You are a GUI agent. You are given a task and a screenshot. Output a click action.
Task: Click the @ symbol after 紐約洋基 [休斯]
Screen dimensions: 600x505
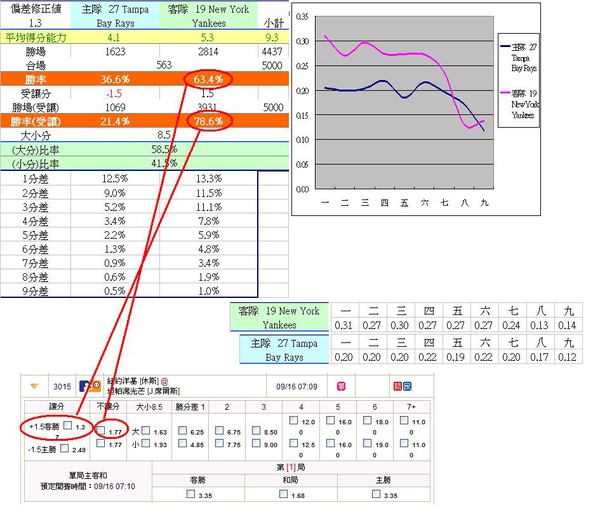pyautogui.click(x=164, y=381)
